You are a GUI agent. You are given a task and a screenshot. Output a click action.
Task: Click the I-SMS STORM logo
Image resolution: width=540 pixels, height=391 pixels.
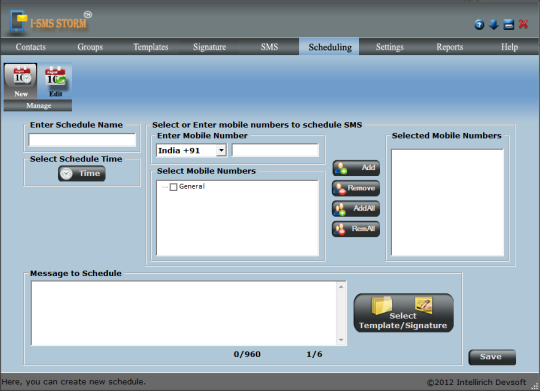[51, 22]
